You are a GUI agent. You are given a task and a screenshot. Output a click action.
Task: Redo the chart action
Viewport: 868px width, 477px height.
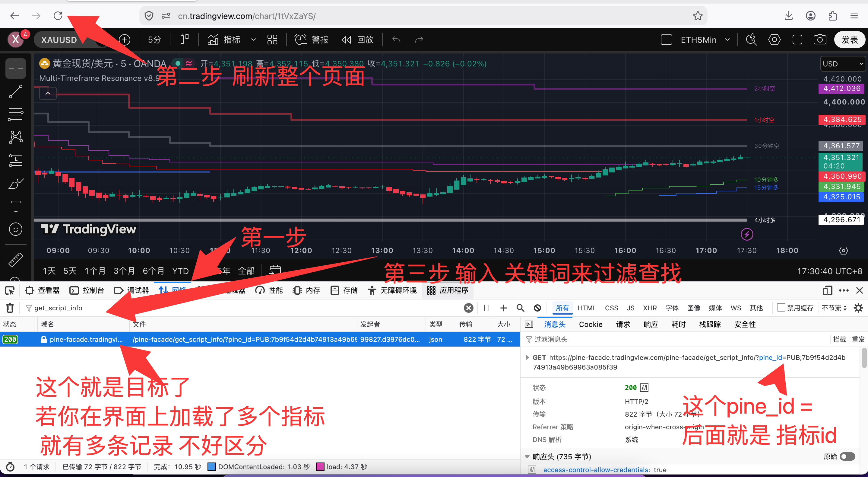[419, 40]
